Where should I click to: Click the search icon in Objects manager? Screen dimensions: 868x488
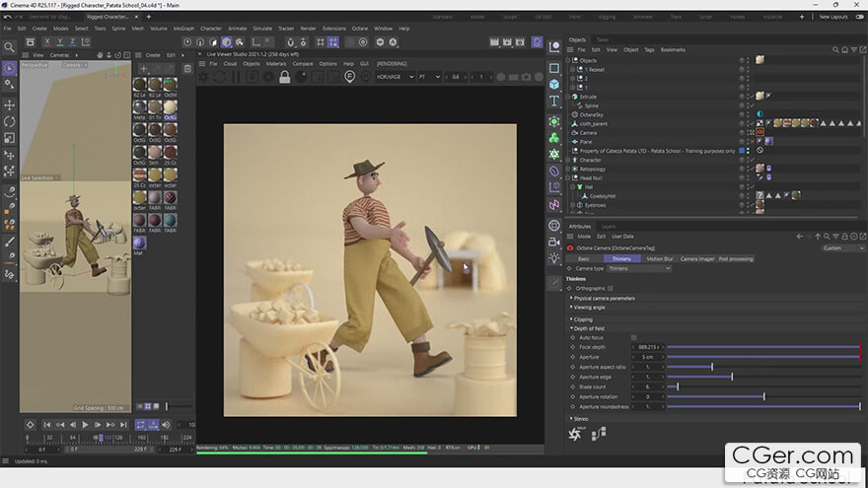835,50
